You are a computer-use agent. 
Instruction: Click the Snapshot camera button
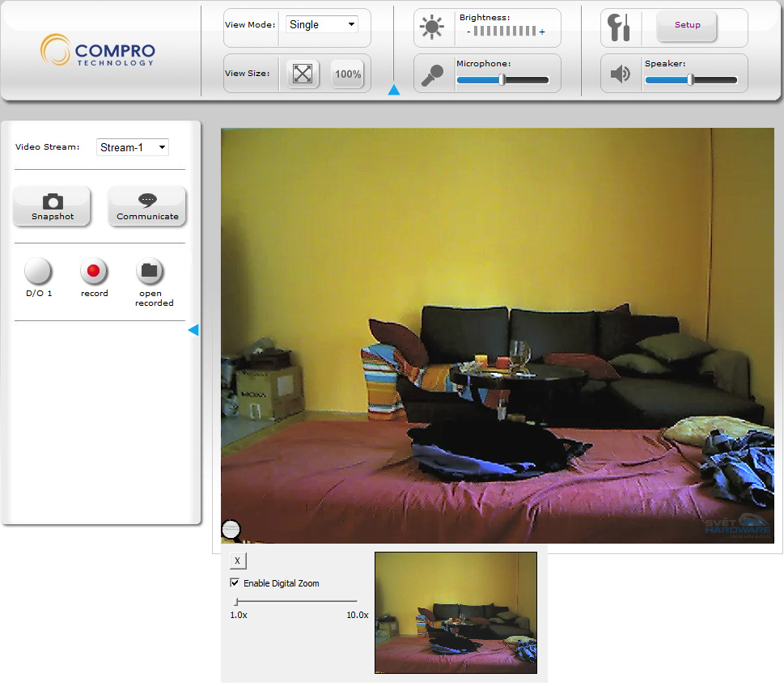click(x=53, y=206)
